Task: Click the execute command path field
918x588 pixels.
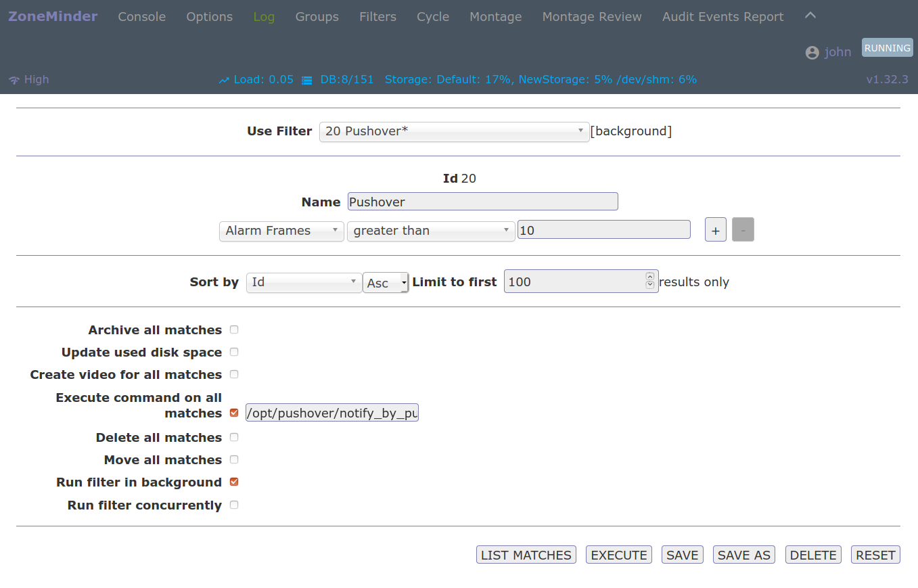Action: tap(332, 413)
